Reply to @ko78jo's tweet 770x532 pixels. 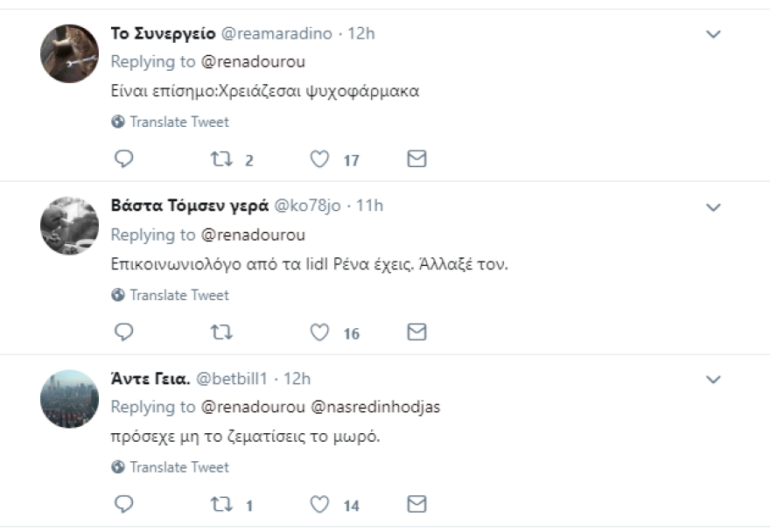(x=123, y=332)
